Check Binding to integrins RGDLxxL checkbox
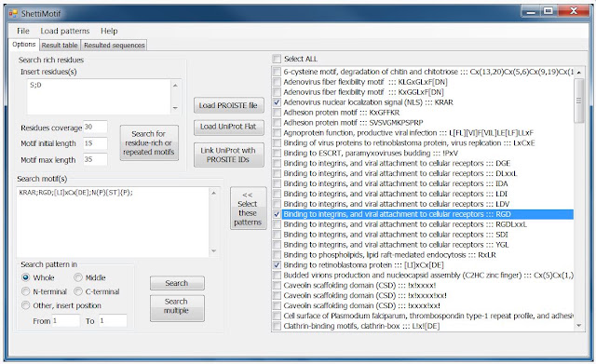The image size is (596, 364). tap(277, 224)
